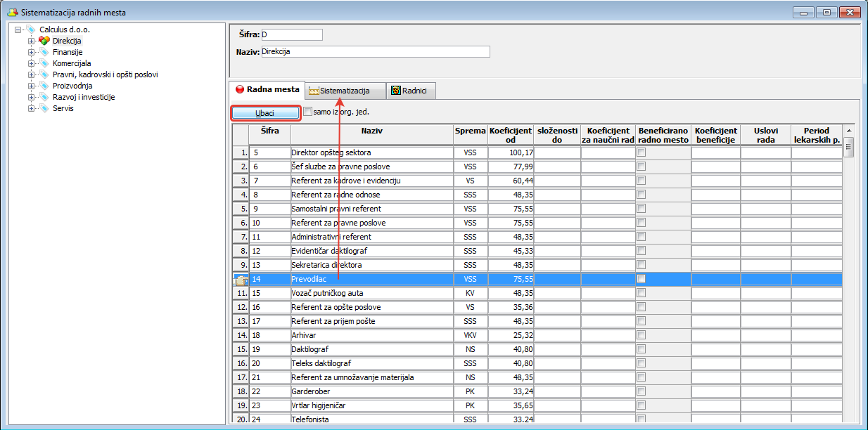Viewport: 868px width, 430px height.
Task: Expand the Komercijala tree node
Action: (x=31, y=63)
